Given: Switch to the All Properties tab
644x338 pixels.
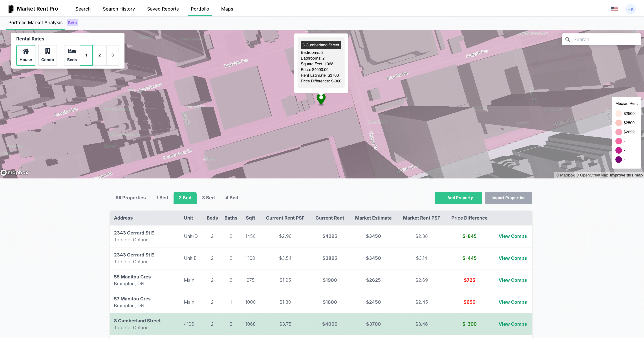Looking at the screenshot, I should pos(130,198).
